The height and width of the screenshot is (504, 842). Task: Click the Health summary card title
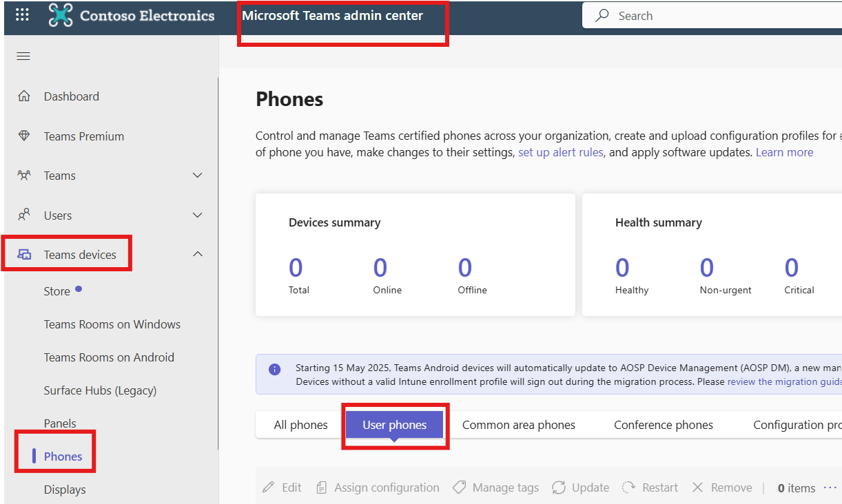click(x=659, y=222)
